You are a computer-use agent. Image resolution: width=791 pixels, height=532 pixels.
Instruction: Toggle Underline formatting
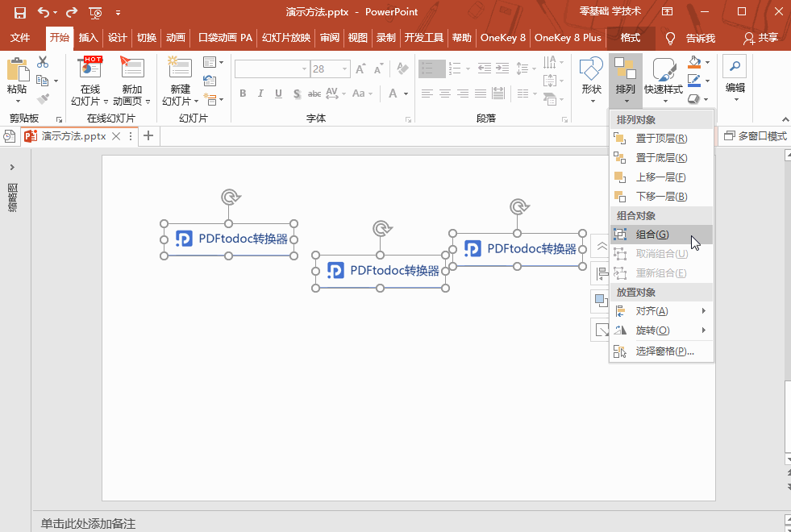point(278,94)
